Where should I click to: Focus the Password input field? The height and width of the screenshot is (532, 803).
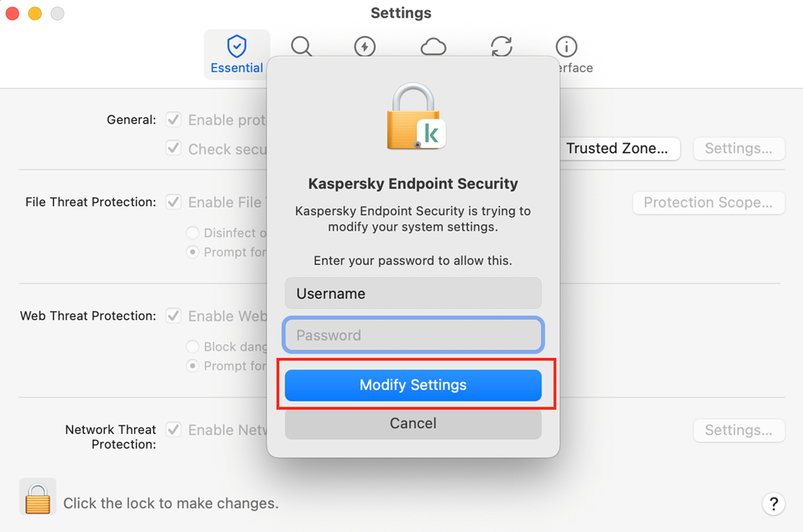click(x=413, y=335)
